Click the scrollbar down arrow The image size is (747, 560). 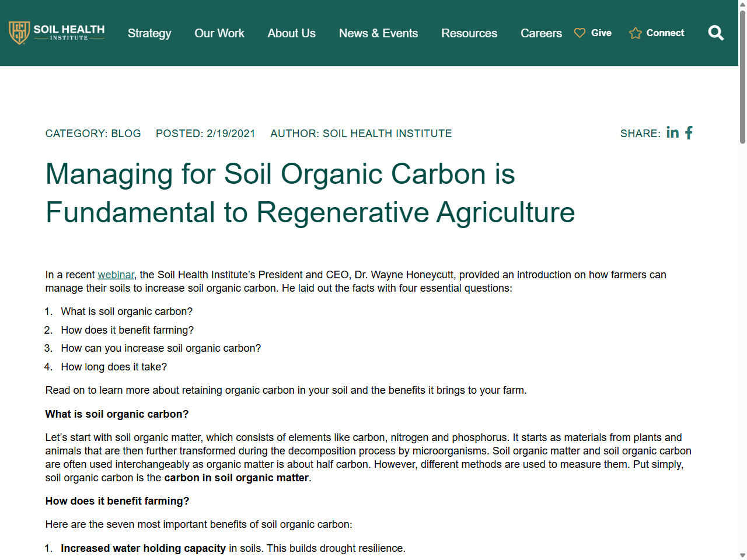tap(742, 554)
